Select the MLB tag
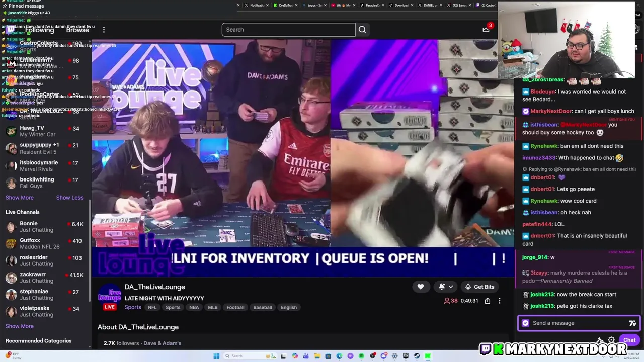The height and width of the screenshot is (362, 644). pos(213,307)
